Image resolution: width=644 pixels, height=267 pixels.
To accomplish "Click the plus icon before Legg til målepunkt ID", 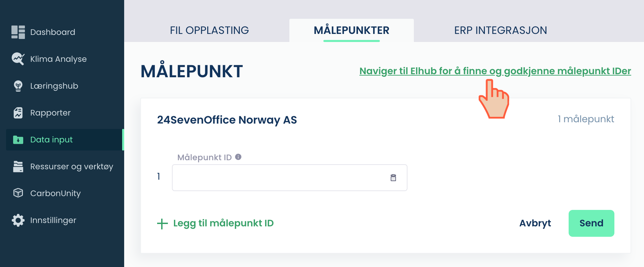I will pyautogui.click(x=162, y=223).
